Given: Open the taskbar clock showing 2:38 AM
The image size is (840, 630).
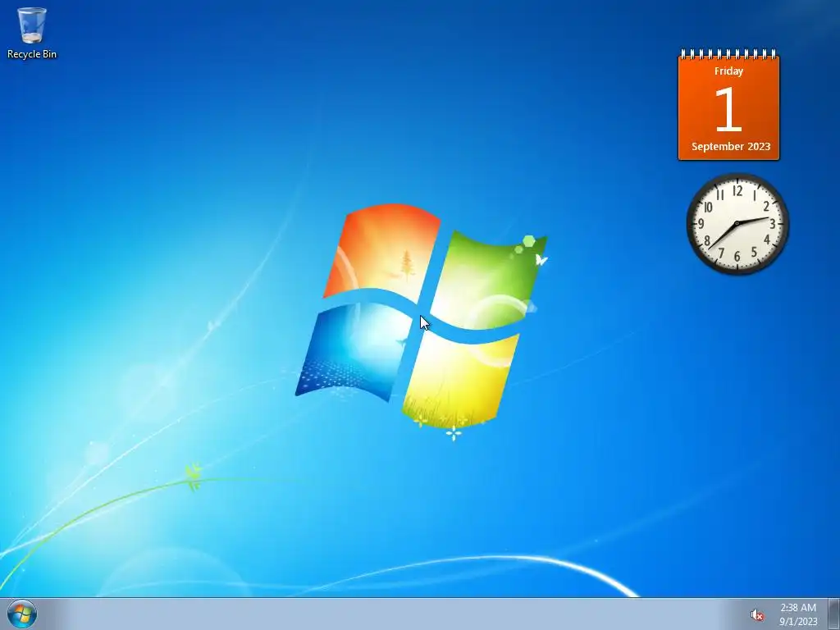Looking at the screenshot, I should (x=798, y=614).
